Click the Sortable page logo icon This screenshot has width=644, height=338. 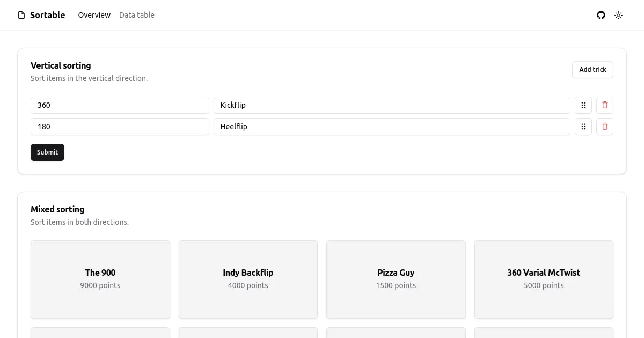point(20,15)
